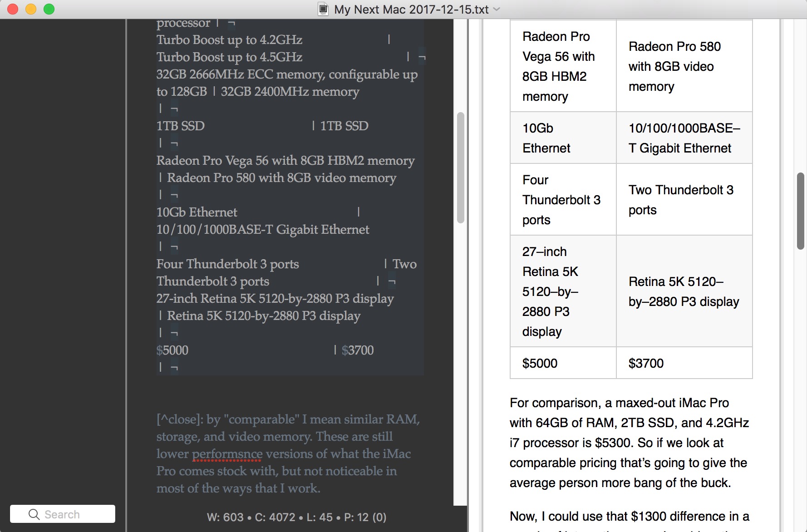The image size is (807, 532).
Task: Click the Search field in sidebar
Action: coord(63,514)
